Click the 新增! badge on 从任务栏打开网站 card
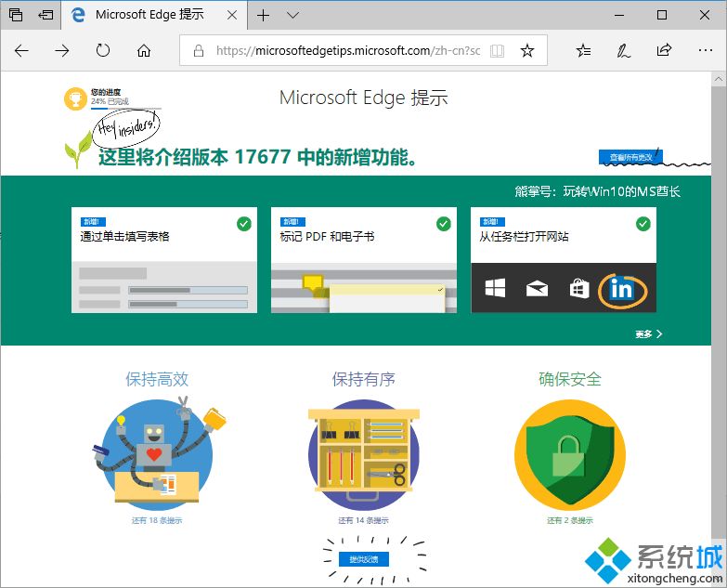 pyautogui.click(x=492, y=222)
